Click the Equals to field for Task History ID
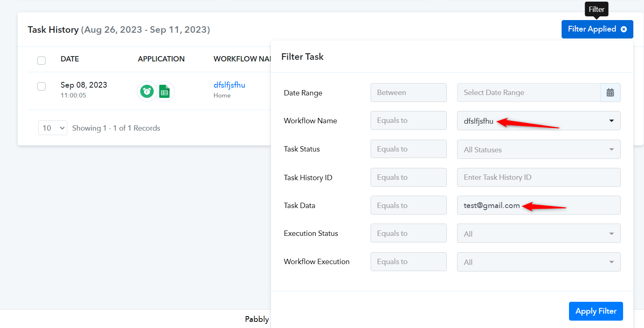The image size is (644, 328). pos(409,177)
